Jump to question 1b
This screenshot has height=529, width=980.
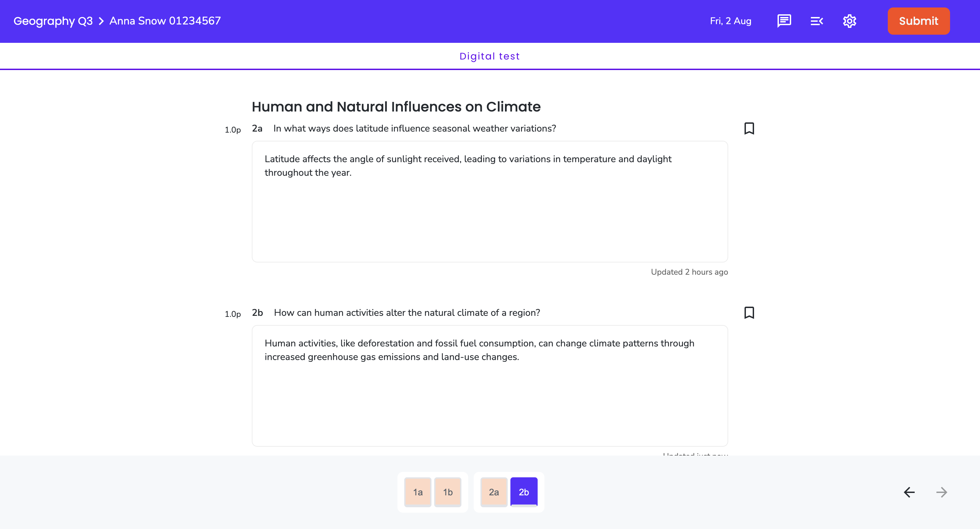pos(448,492)
